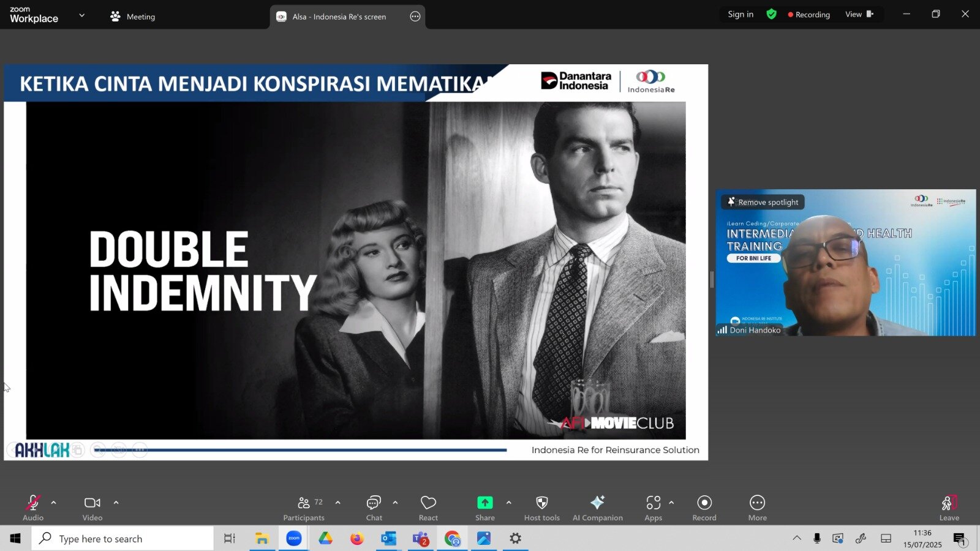Open the Apps panel
980x551 pixels.
click(x=653, y=508)
